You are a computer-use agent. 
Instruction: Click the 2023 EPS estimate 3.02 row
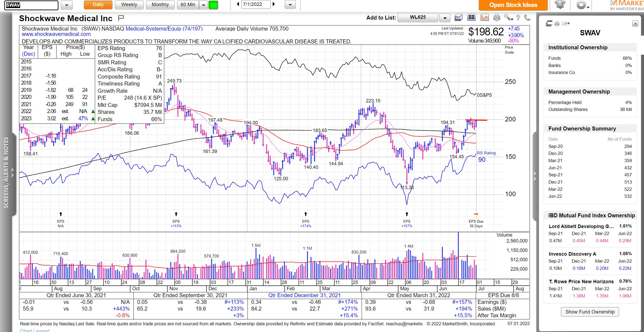[x=57, y=118]
